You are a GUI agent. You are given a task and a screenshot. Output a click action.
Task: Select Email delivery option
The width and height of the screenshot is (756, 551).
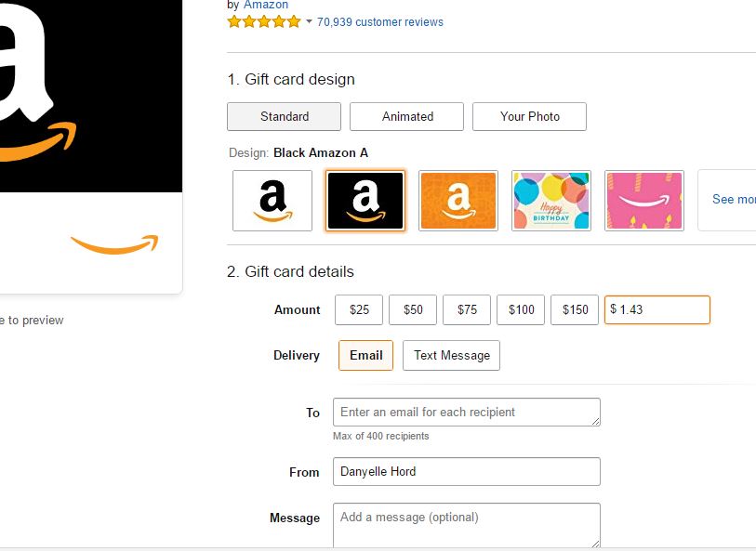click(x=366, y=356)
